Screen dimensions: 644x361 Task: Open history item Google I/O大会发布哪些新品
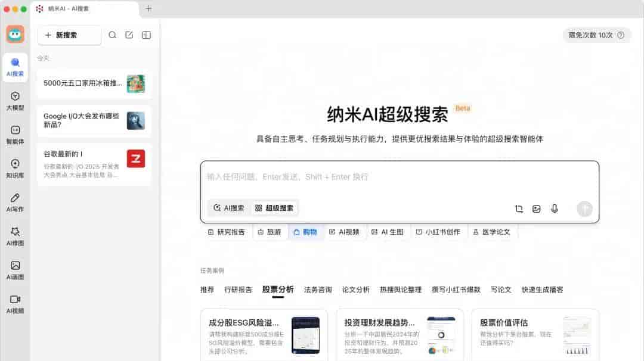pyautogui.click(x=94, y=120)
